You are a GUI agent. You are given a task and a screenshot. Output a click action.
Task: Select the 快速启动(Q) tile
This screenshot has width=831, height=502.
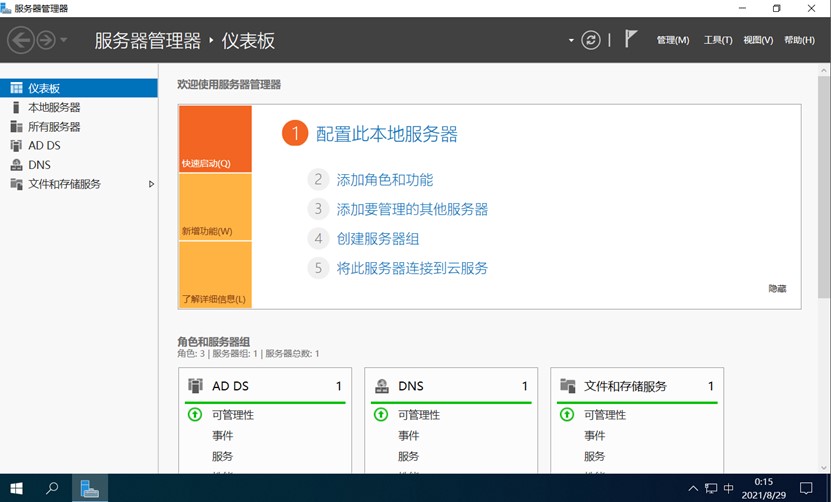(215, 139)
